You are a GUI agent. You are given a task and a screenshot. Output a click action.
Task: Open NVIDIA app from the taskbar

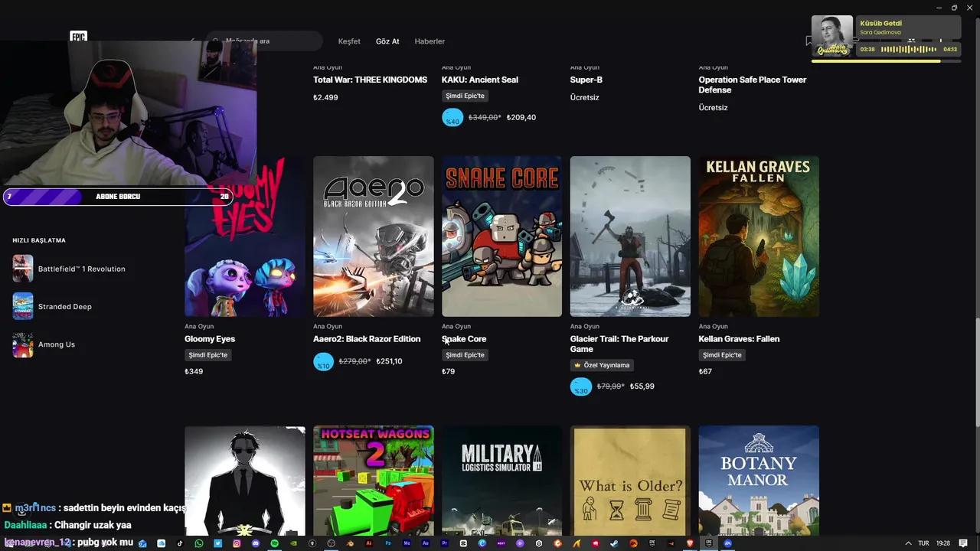[293, 543]
